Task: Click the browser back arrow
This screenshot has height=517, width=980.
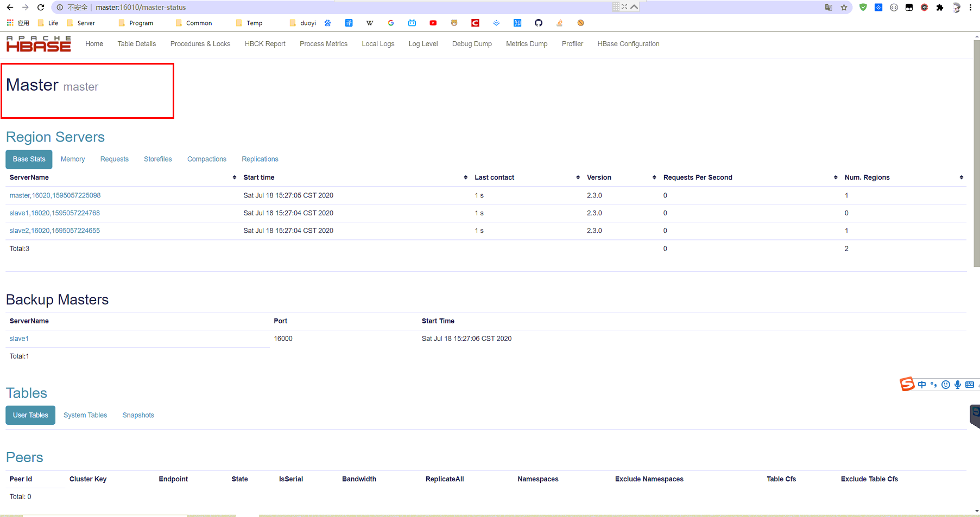Action: pos(10,8)
